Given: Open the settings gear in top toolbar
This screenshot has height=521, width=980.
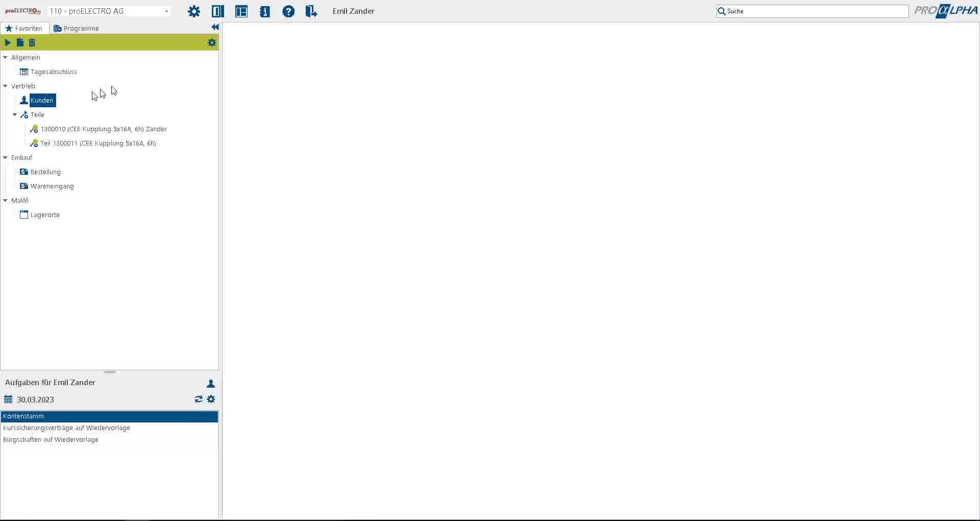Looking at the screenshot, I should coord(194,11).
